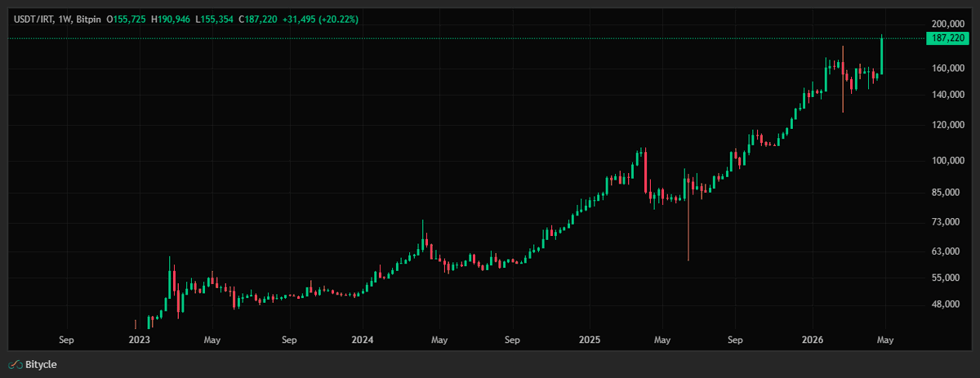Click the 2023 time axis label
This screenshot has height=378, width=980.
coord(140,339)
